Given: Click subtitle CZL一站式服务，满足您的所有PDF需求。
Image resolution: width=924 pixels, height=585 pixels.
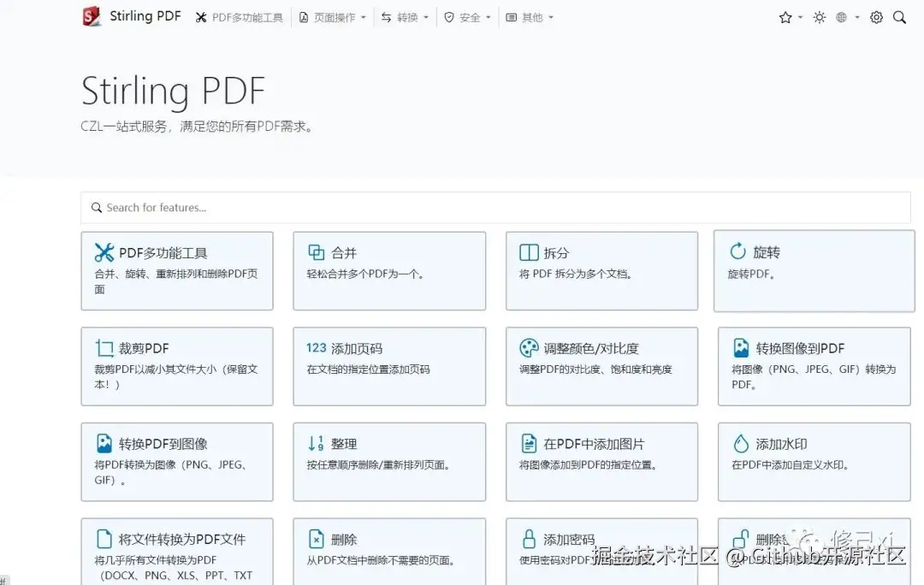Looking at the screenshot, I should point(197,126).
